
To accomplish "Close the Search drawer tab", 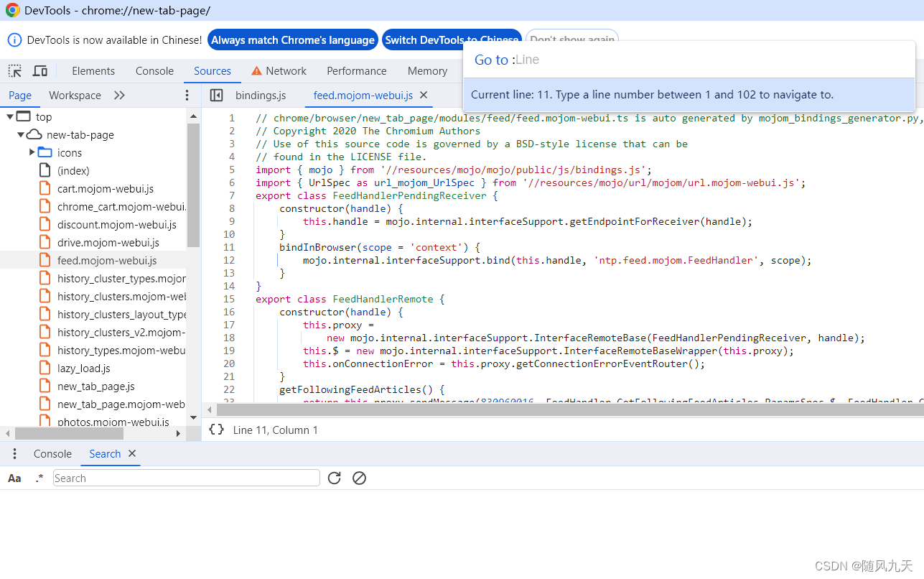I will pos(132,453).
